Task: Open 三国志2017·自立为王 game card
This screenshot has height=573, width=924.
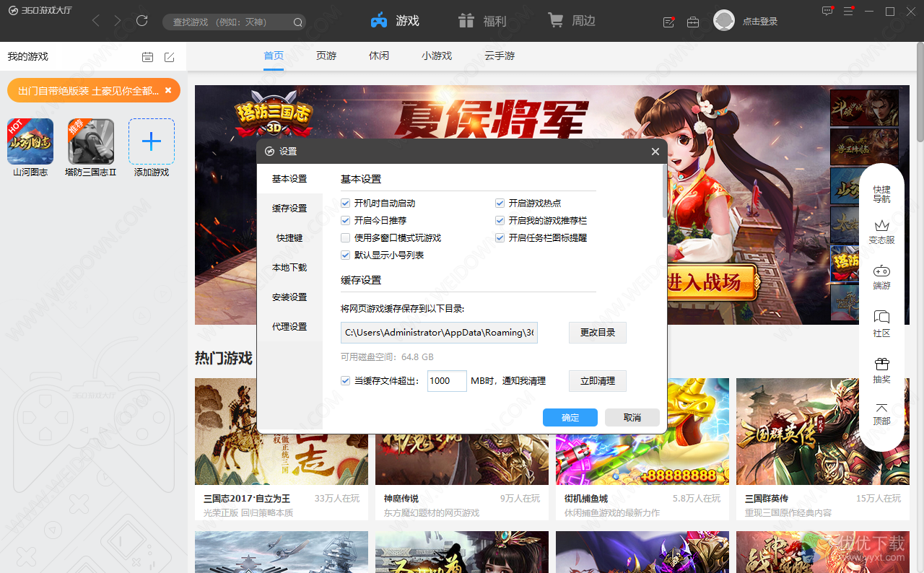Action: coord(282,449)
